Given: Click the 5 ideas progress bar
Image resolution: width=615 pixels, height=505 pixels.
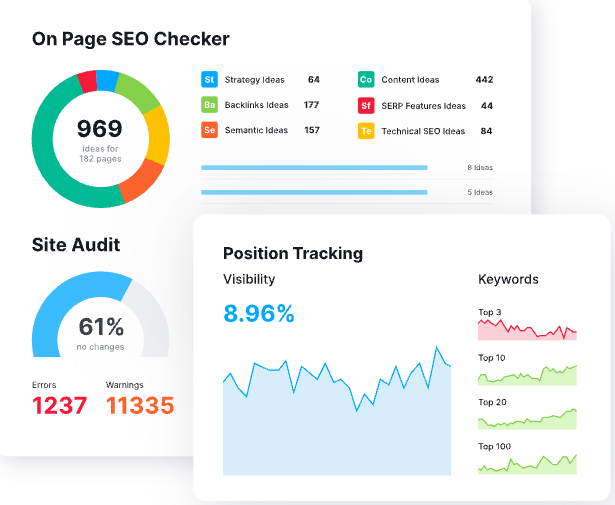Looking at the screenshot, I should [314, 192].
